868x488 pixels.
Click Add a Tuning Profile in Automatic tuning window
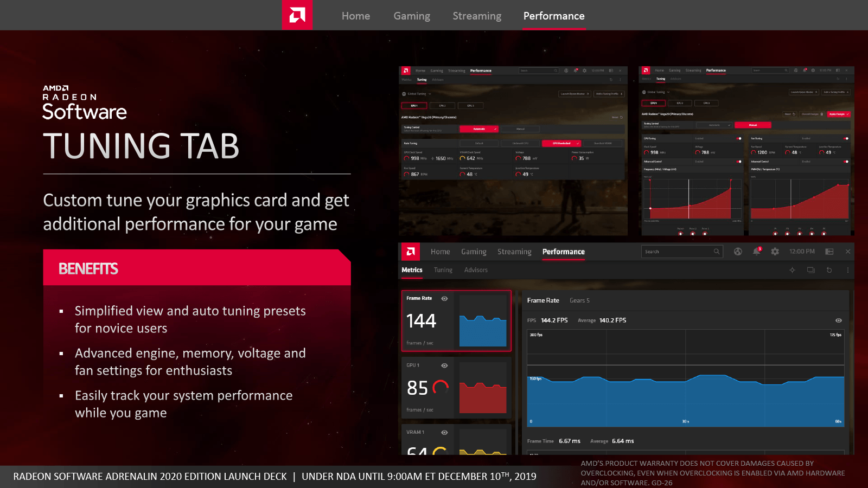pos(609,94)
